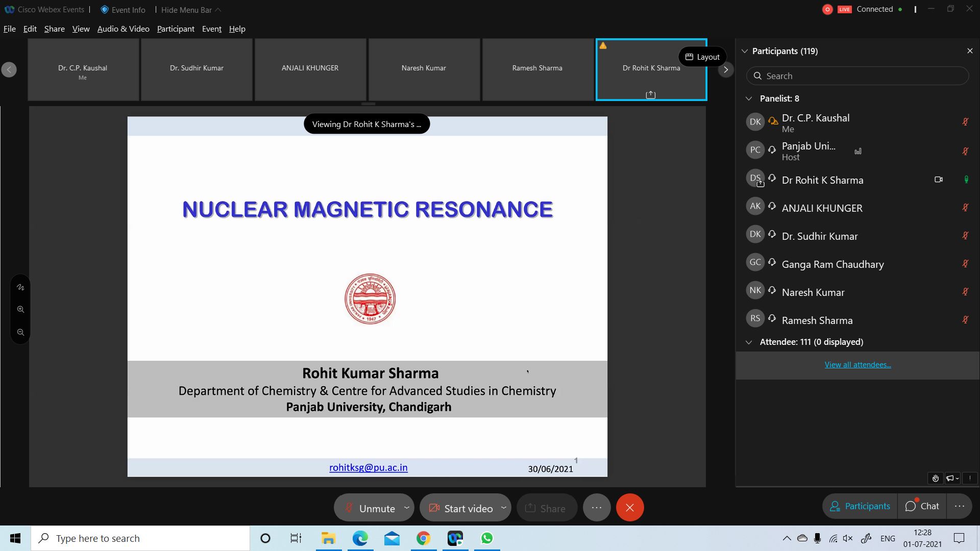Open the Audio & Video menu
The height and width of the screenshot is (551, 980).
click(123, 29)
